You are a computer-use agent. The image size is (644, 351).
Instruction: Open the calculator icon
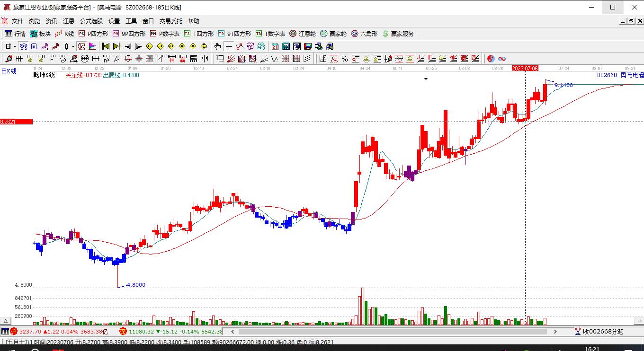[286, 46]
